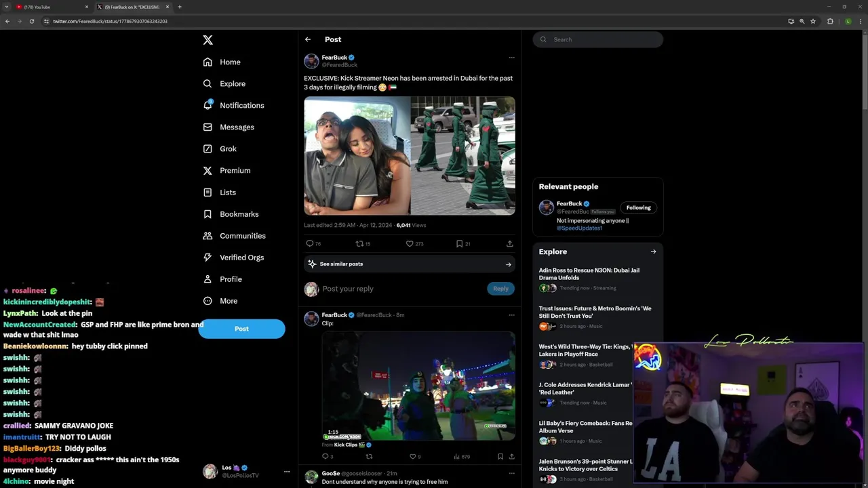Click the Verified Orgs lightning icon
The width and height of the screenshot is (868, 488).
208,258
